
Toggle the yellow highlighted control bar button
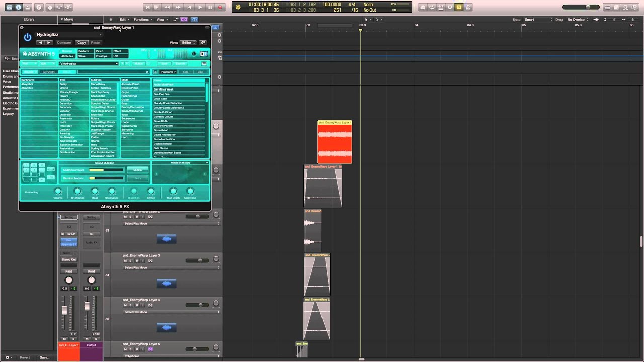459,7
